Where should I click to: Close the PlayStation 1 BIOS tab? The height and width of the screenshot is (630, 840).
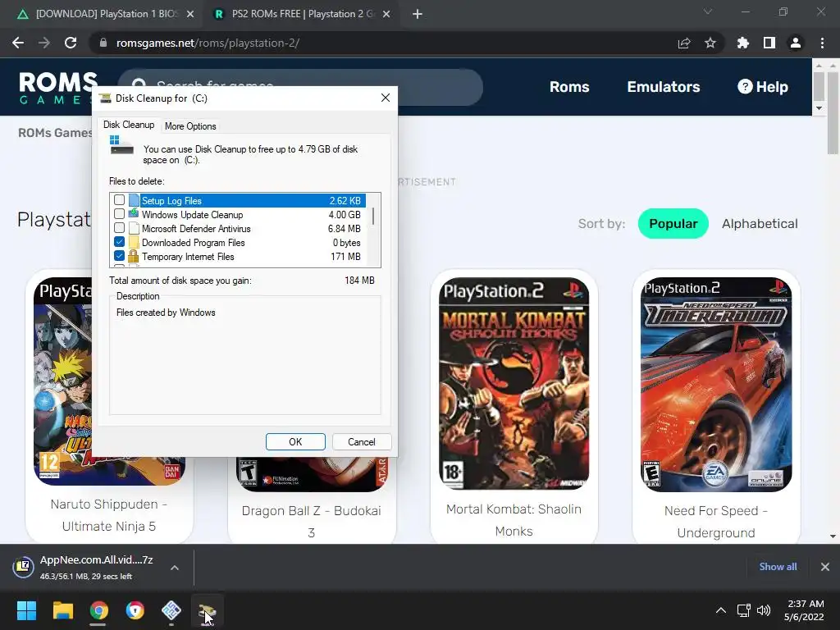[190, 15]
